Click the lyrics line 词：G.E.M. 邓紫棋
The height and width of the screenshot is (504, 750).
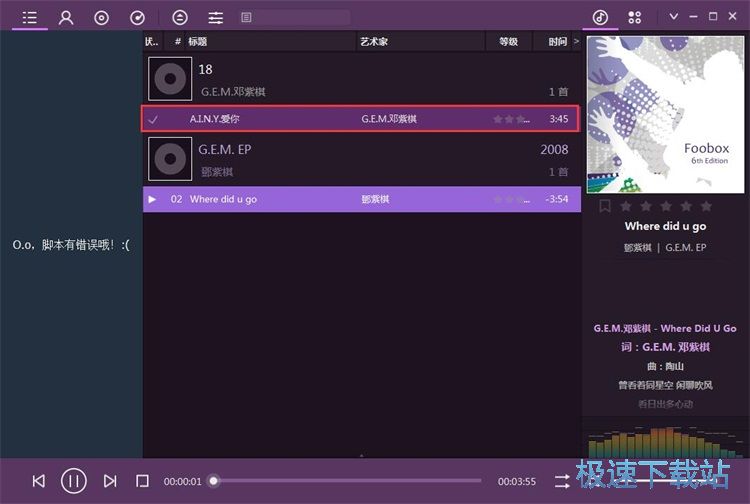pyautogui.click(x=665, y=347)
